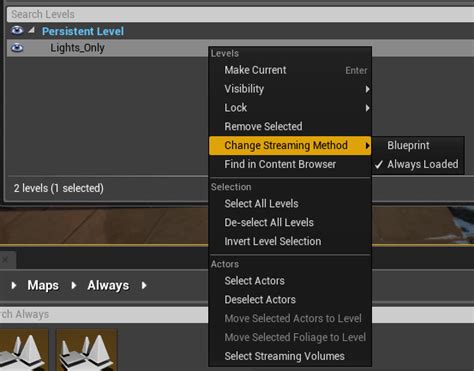This screenshot has width=474, height=371.
Task: Click the Search Levels input field
Action: pos(240,14)
